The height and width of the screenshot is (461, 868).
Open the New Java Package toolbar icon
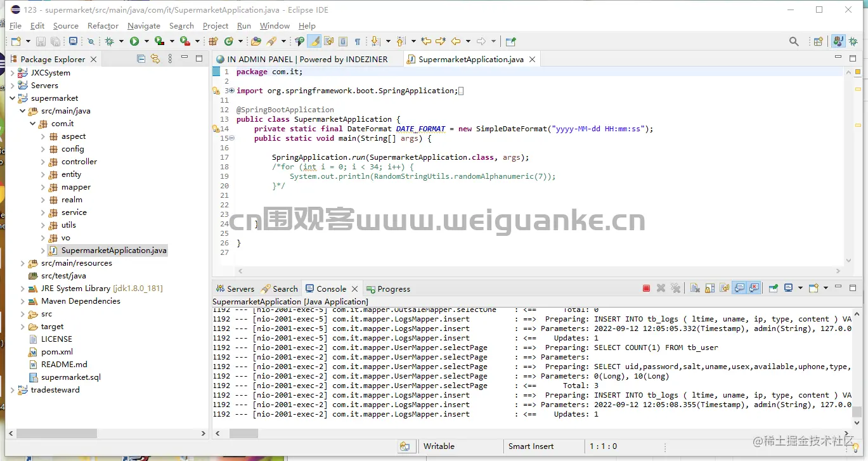[213, 41]
